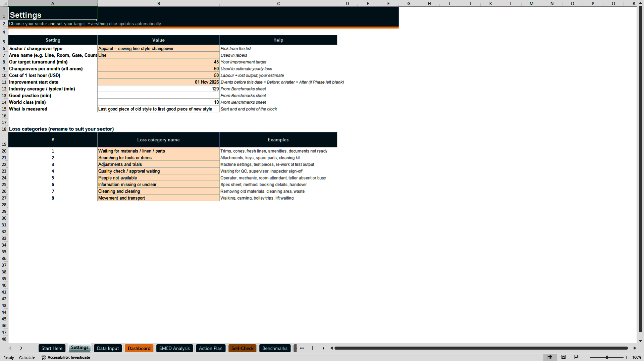Image resolution: width=644 pixels, height=361 pixels.
Task: Select all cells with corner button
Action: click(4, 3)
